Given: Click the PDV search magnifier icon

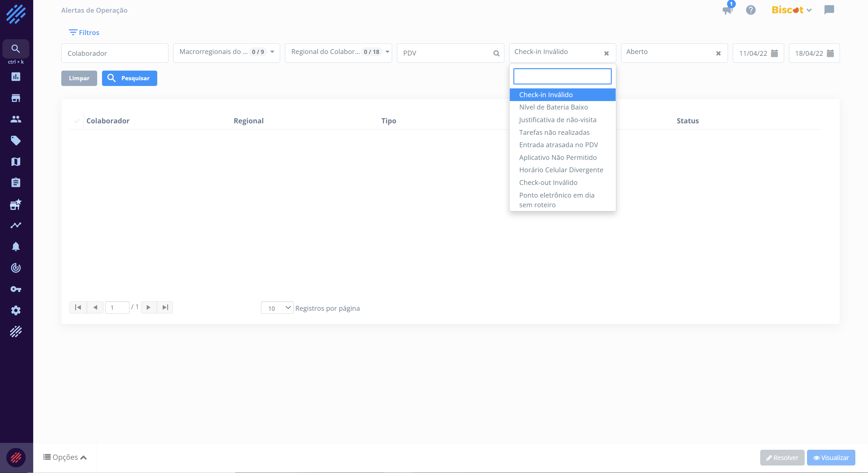Looking at the screenshot, I should click(496, 53).
